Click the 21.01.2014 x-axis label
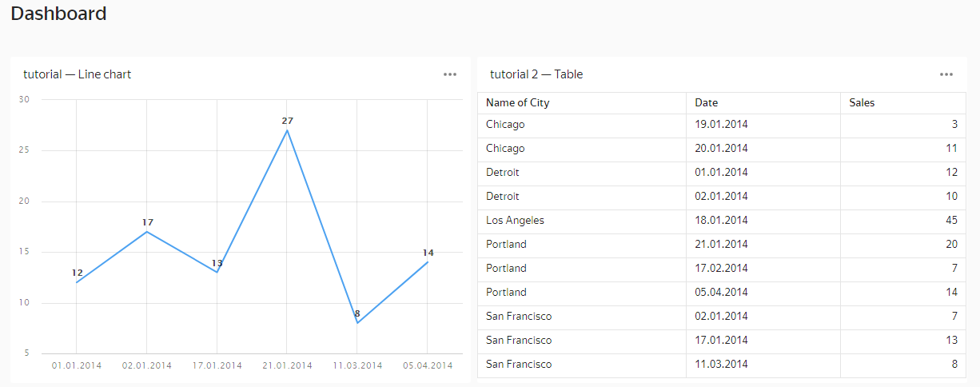Viewport: 980px width, 387px height. 287,366
